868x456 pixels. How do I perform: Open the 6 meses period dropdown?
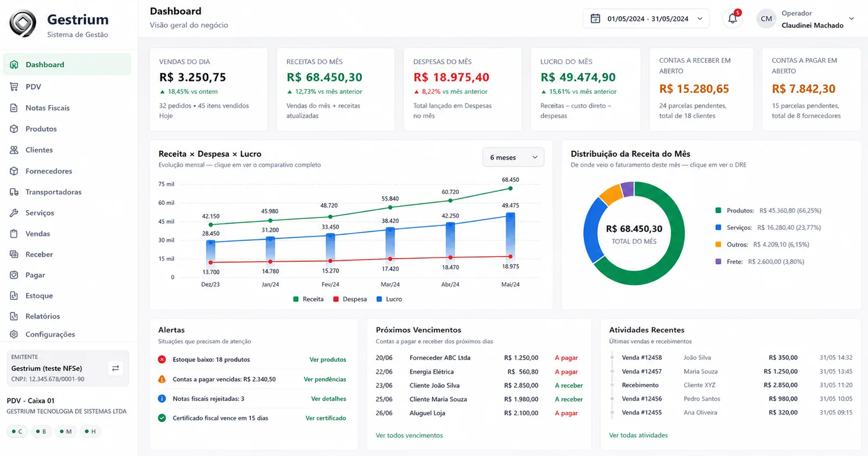tap(513, 157)
